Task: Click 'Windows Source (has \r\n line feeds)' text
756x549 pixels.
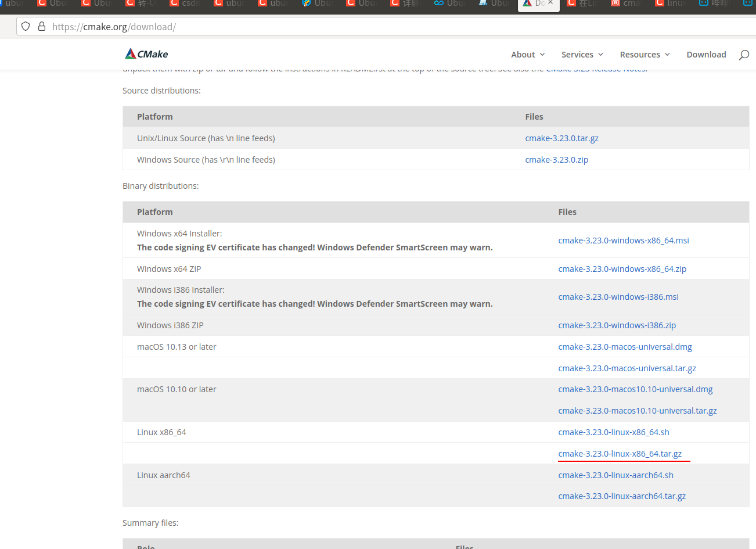Action: 206,160
